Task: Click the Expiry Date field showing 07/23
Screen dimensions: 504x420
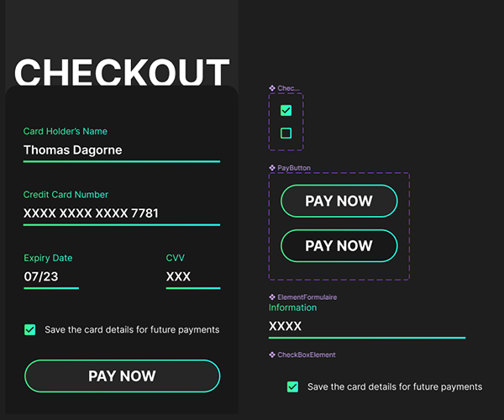Action: click(50, 276)
